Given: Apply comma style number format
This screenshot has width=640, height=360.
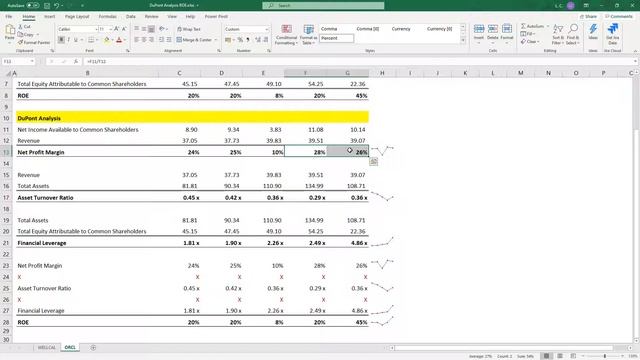Looking at the screenshot, I should click(248, 40).
